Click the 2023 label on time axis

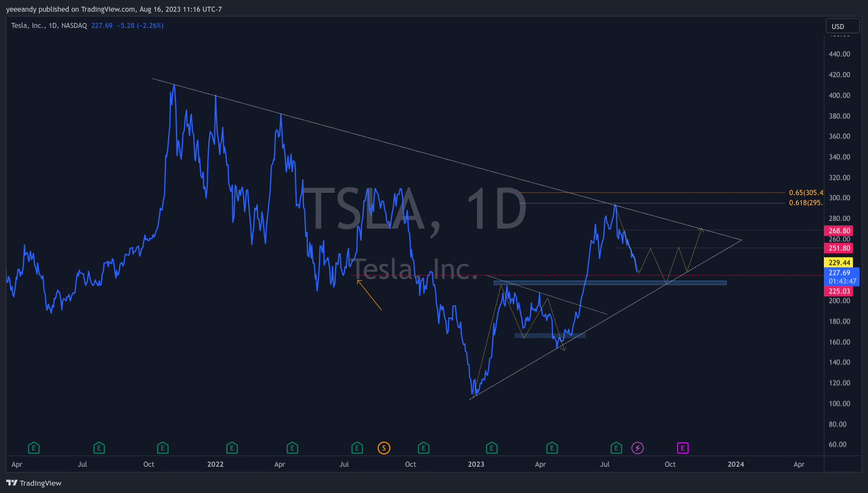tap(476, 464)
